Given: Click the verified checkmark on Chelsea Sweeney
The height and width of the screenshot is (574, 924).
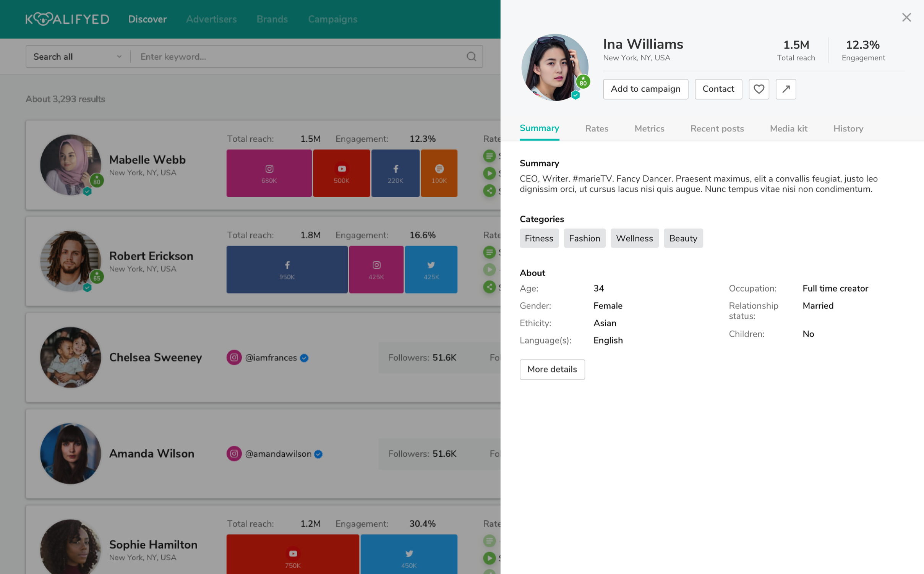Looking at the screenshot, I should point(304,358).
